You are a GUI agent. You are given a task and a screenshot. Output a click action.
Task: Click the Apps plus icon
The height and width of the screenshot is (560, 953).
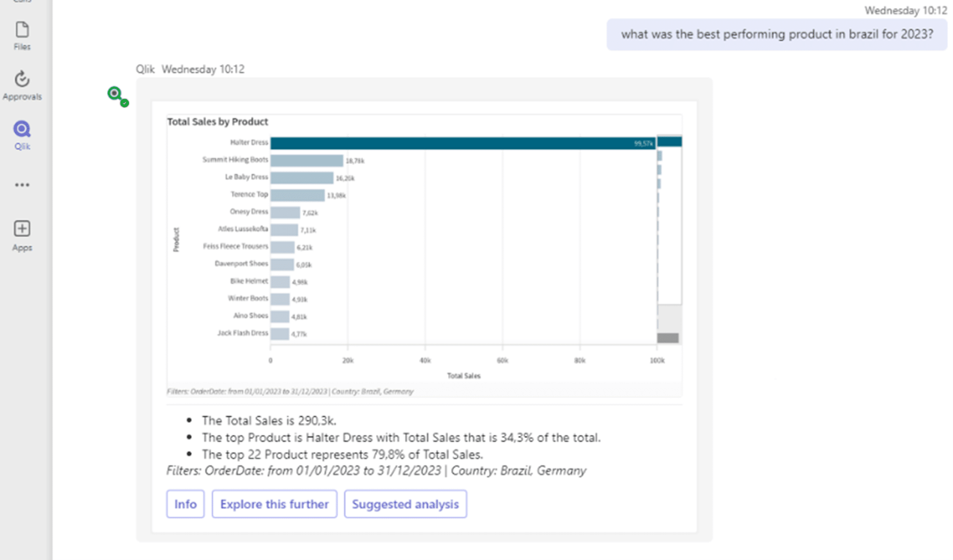22,235
